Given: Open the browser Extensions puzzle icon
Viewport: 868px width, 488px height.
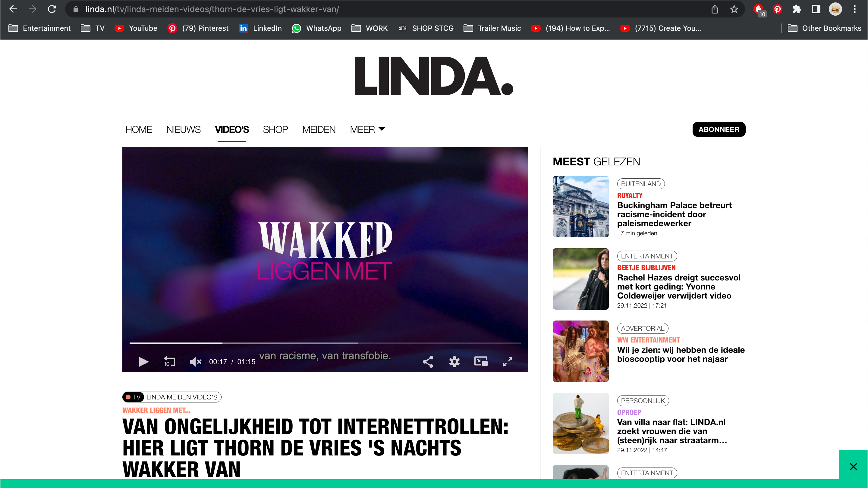Looking at the screenshot, I should coord(797,9).
